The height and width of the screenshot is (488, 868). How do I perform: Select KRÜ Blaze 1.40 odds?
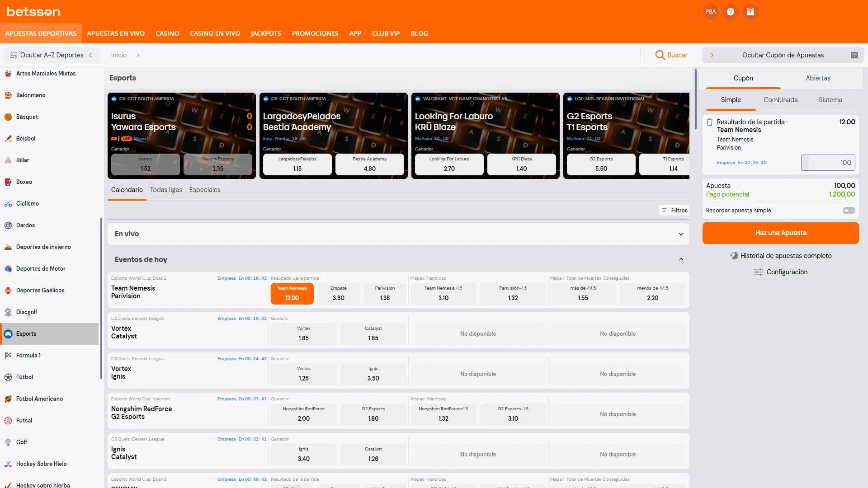point(522,164)
